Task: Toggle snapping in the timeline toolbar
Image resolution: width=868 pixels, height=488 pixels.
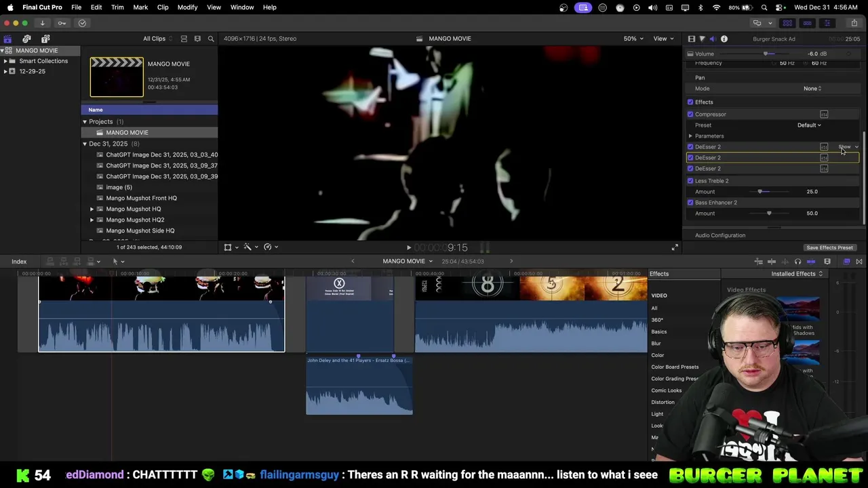Action: (x=812, y=262)
